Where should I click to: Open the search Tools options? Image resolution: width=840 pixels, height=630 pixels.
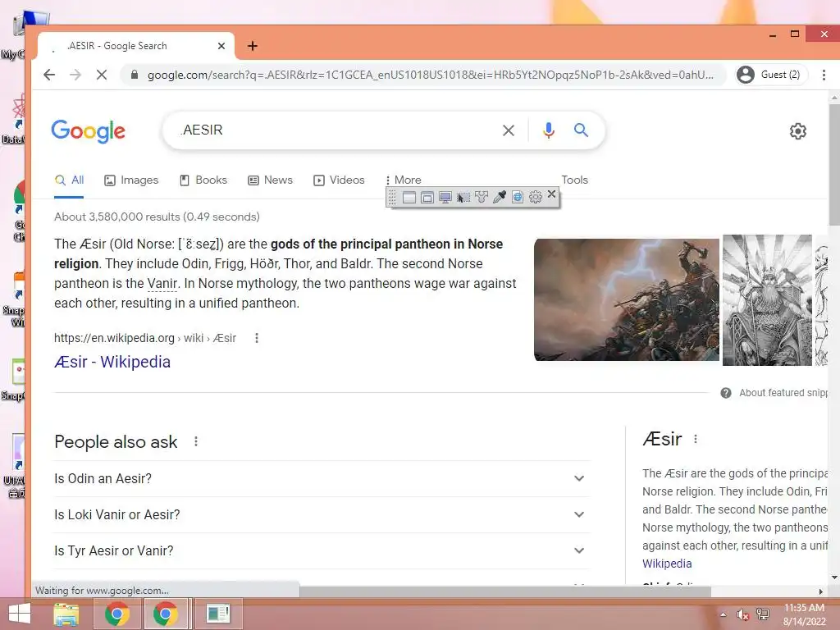point(575,180)
